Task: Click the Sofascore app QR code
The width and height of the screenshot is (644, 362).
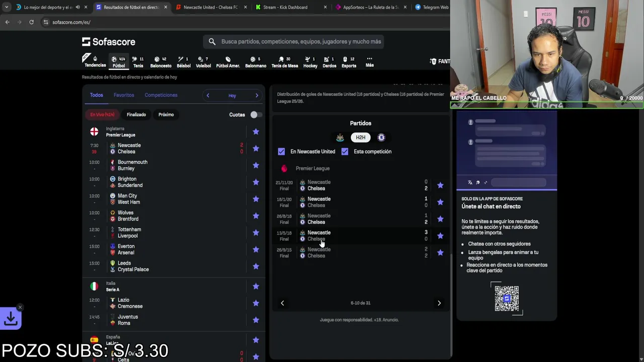Action: [507, 299]
